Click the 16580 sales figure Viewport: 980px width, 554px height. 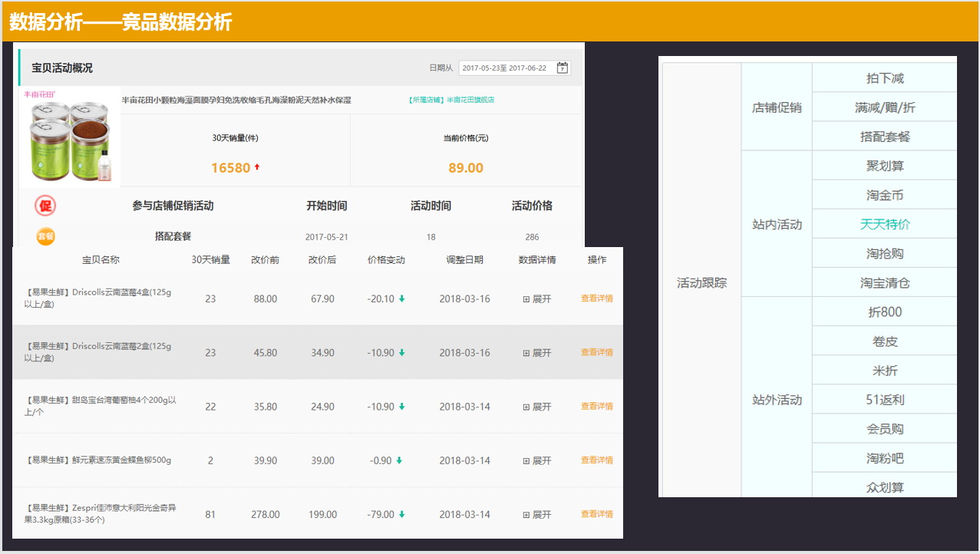coord(230,167)
